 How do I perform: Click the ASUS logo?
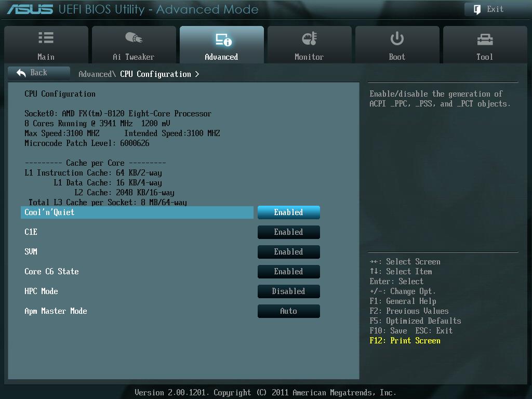click(x=30, y=9)
